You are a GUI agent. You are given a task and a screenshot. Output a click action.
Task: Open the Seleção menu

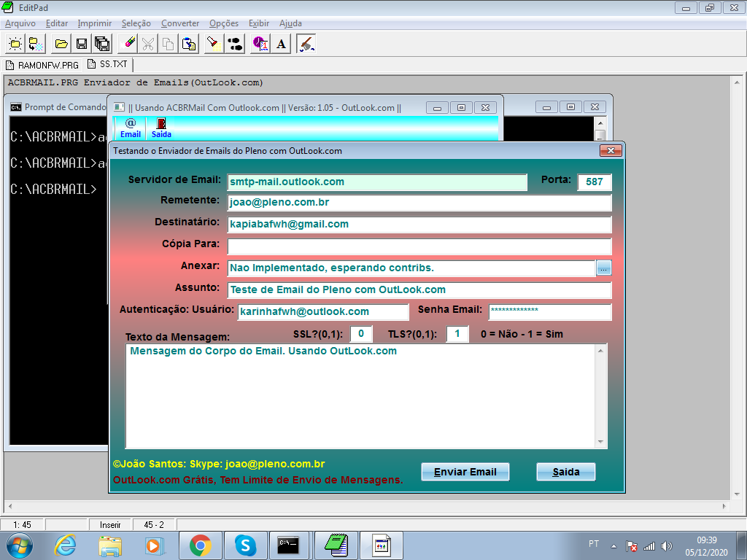click(136, 23)
